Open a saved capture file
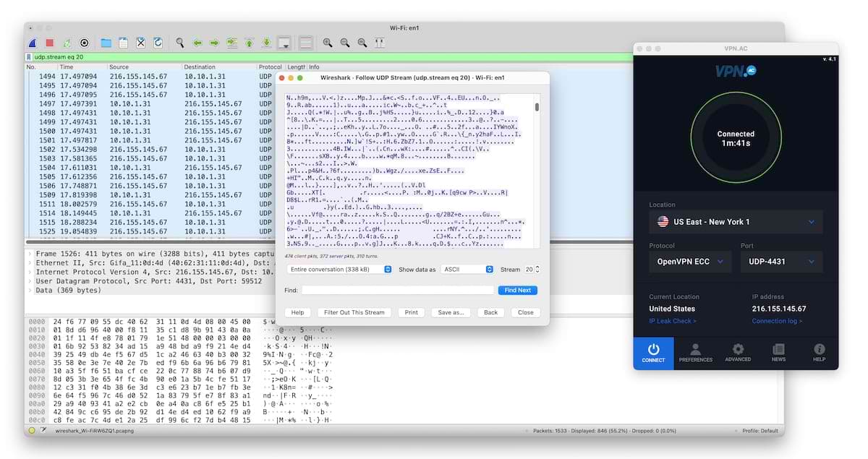This screenshot has width=868, height=459. click(x=105, y=43)
